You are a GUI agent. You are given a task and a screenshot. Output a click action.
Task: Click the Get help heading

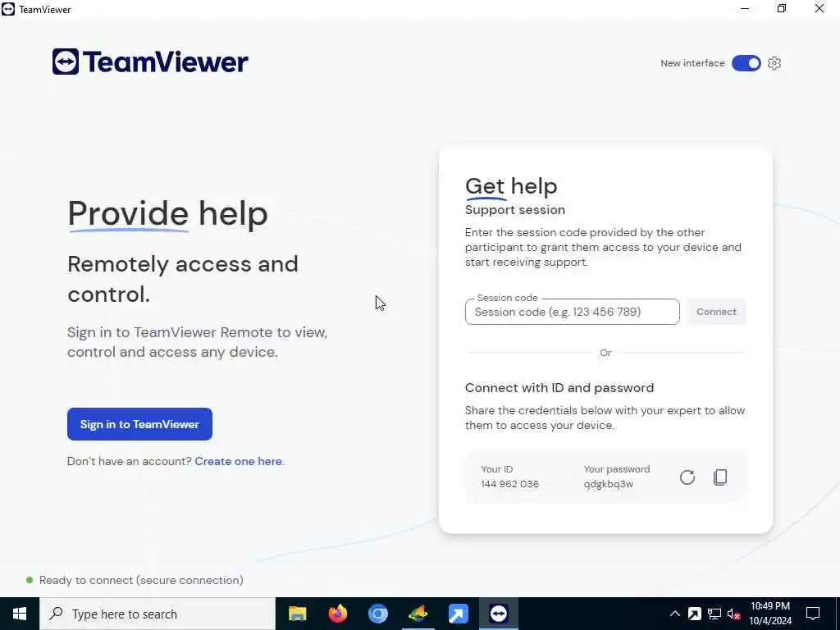click(511, 186)
